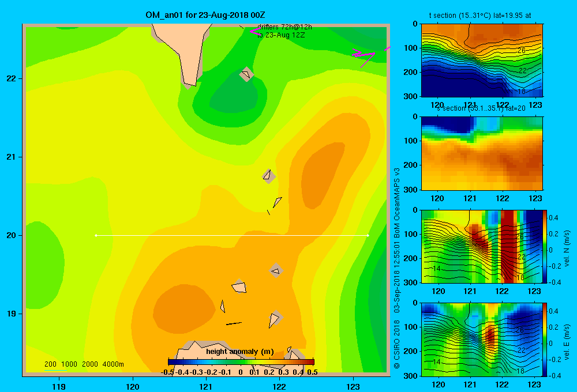The image size is (577, 392).
Task: Click the "14" contour label in vel. N plot
Action: pyautogui.click(x=436, y=269)
